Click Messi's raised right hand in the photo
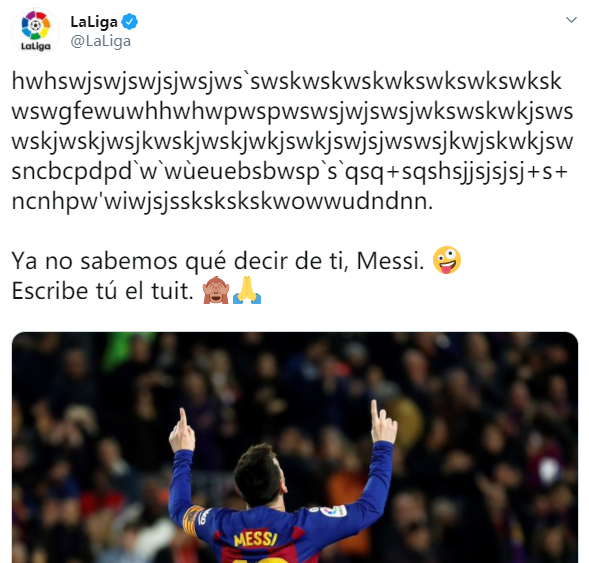This screenshot has height=563, width=589. (383, 422)
